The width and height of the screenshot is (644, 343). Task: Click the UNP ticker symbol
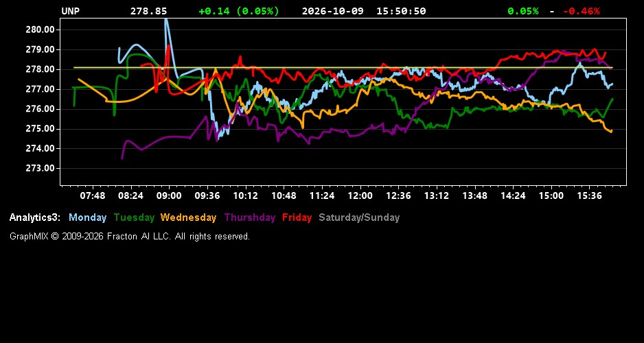click(70, 12)
